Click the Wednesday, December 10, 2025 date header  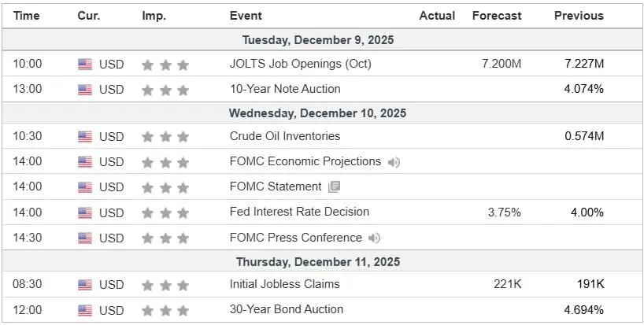317,113
